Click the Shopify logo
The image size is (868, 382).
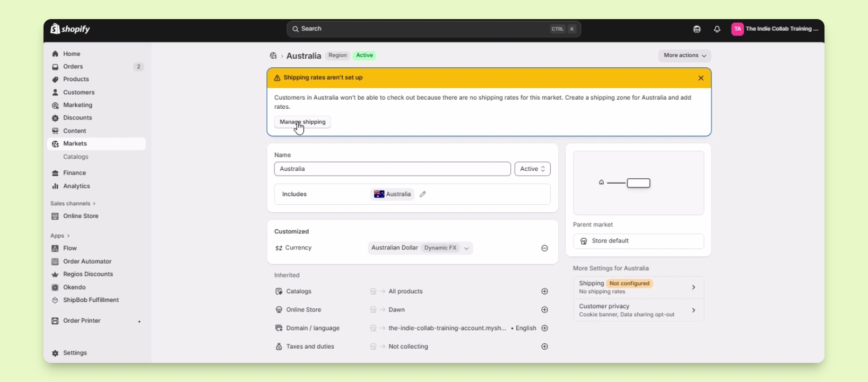(x=71, y=29)
